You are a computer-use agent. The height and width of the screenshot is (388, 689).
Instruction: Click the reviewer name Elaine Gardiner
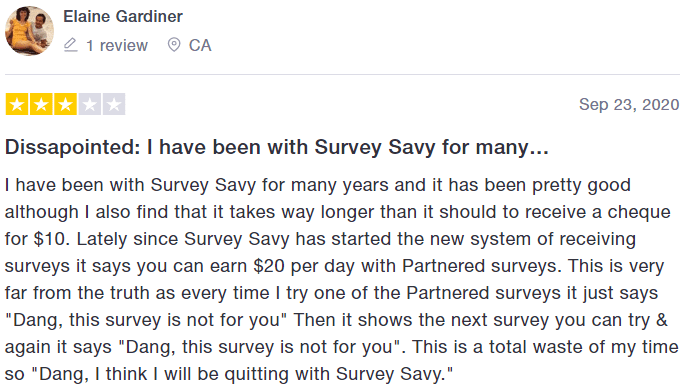[x=123, y=17]
